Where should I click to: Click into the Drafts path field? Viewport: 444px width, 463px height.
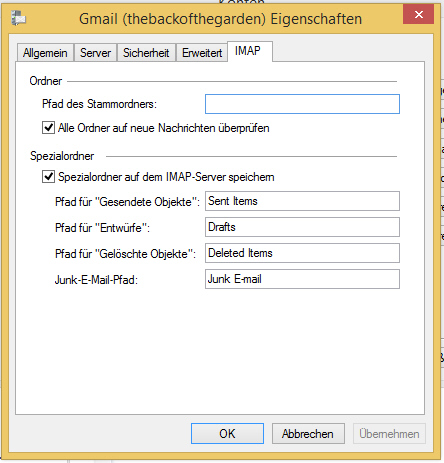point(302,227)
